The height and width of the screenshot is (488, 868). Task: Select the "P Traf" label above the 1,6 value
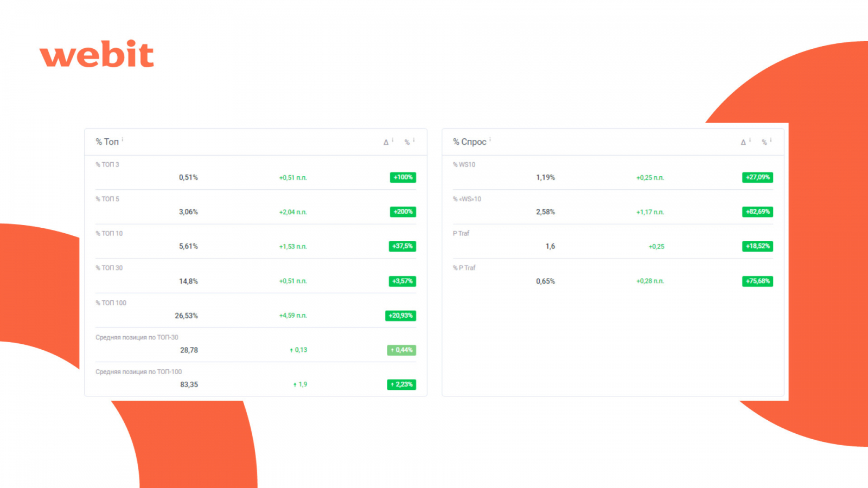(x=461, y=233)
